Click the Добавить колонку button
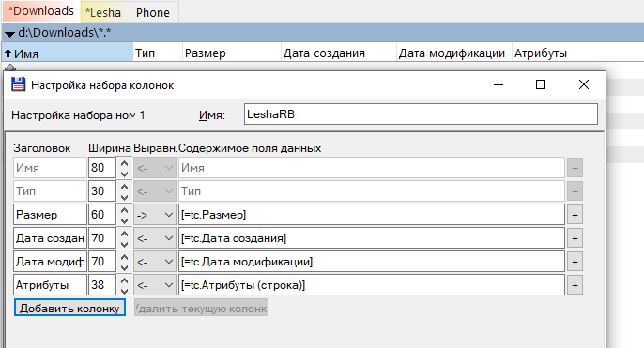 click(69, 309)
